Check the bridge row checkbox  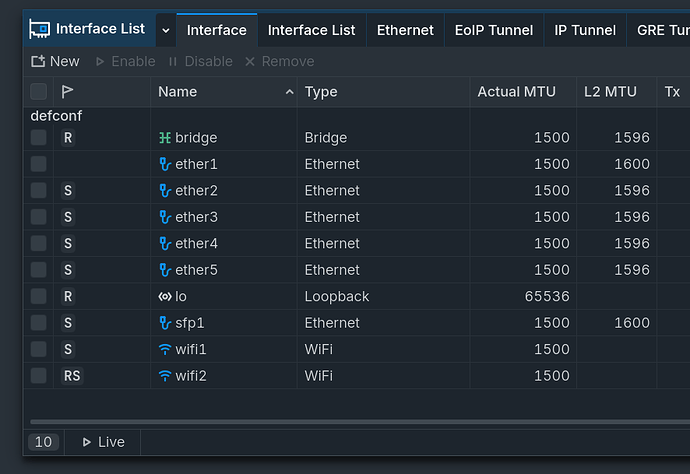tap(39, 138)
